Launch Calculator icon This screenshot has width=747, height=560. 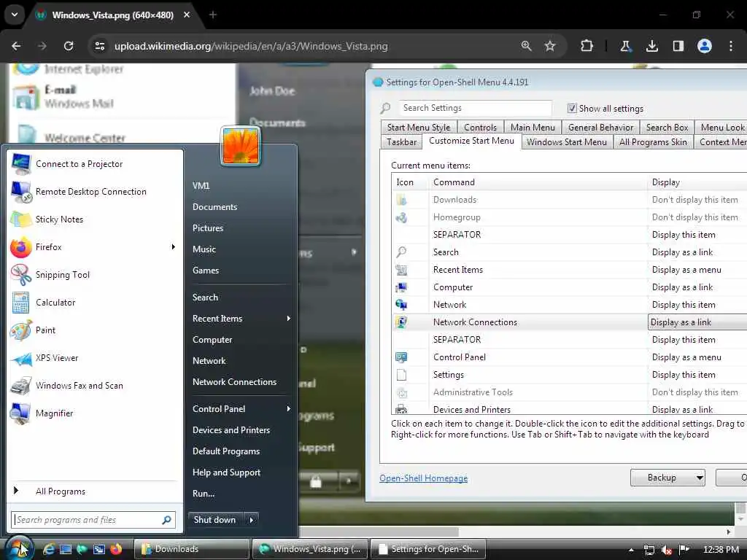(21, 303)
